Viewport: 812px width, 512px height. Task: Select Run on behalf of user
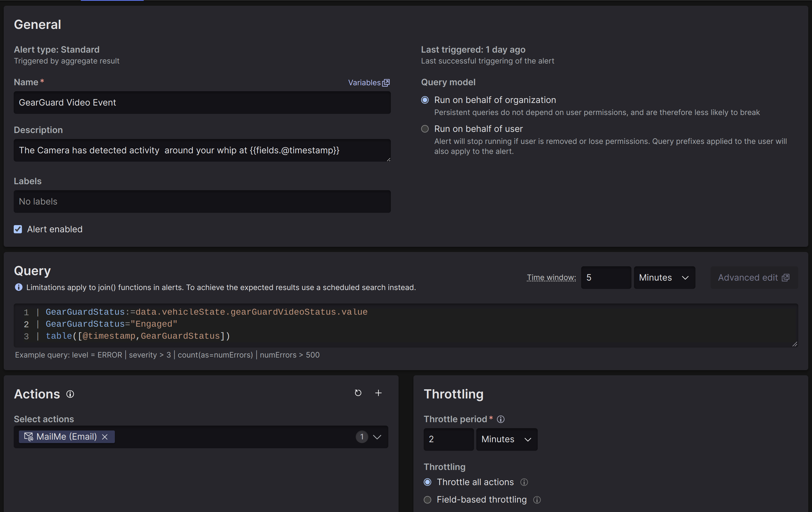[x=425, y=129]
